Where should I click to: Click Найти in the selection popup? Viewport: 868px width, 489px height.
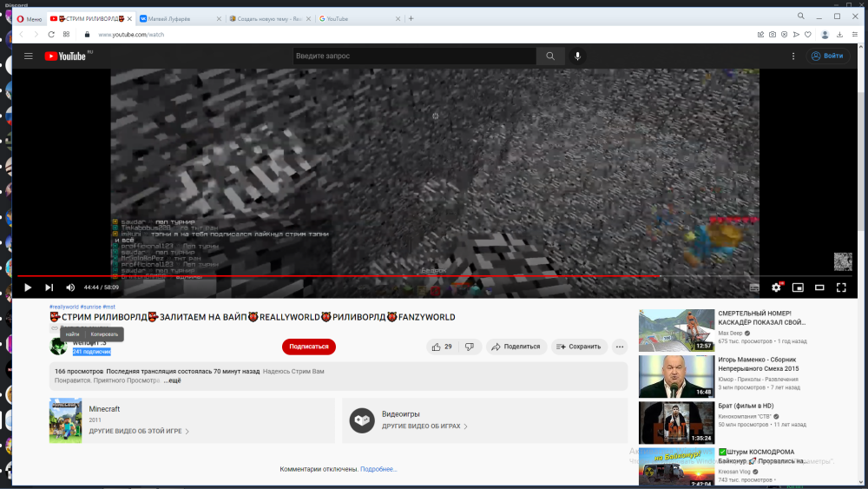tap(73, 334)
